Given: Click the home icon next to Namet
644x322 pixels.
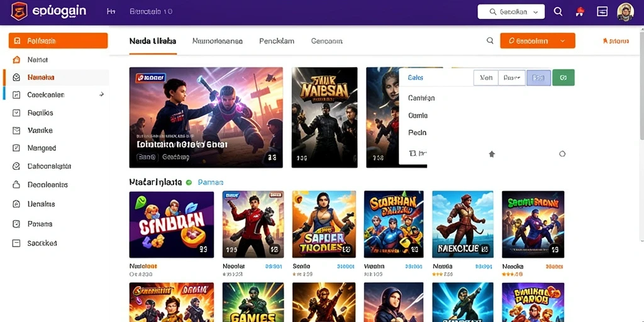Looking at the screenshot, I should coord(16,60).
